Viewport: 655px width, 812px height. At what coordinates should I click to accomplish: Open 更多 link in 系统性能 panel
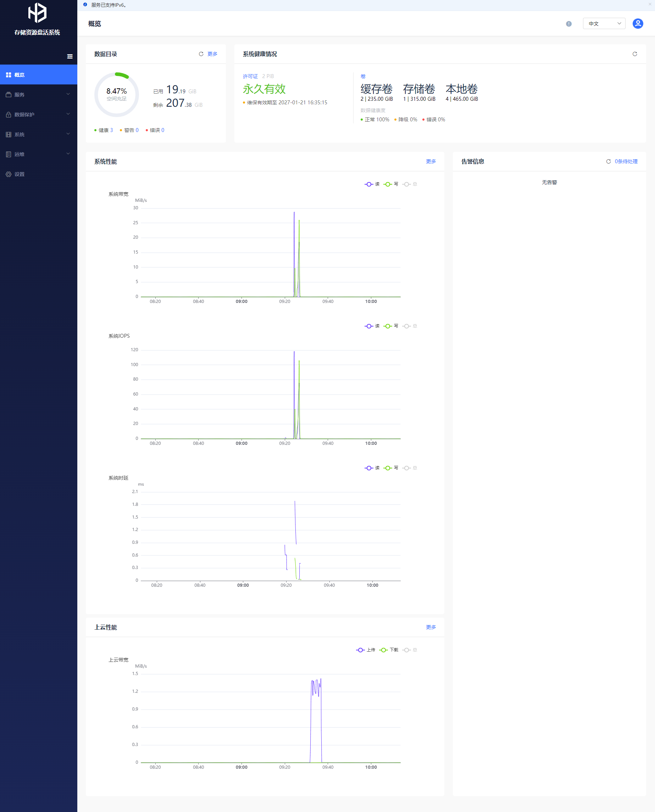coord(431,161)
